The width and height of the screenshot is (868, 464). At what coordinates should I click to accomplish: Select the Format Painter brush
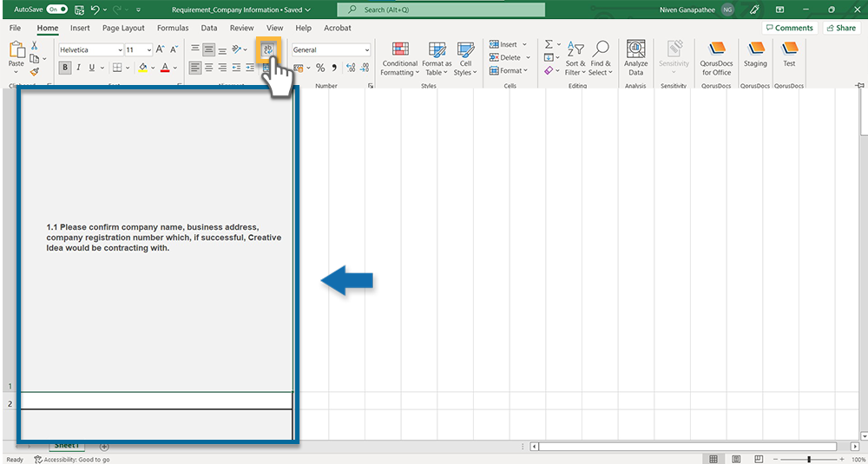point(35,72)
